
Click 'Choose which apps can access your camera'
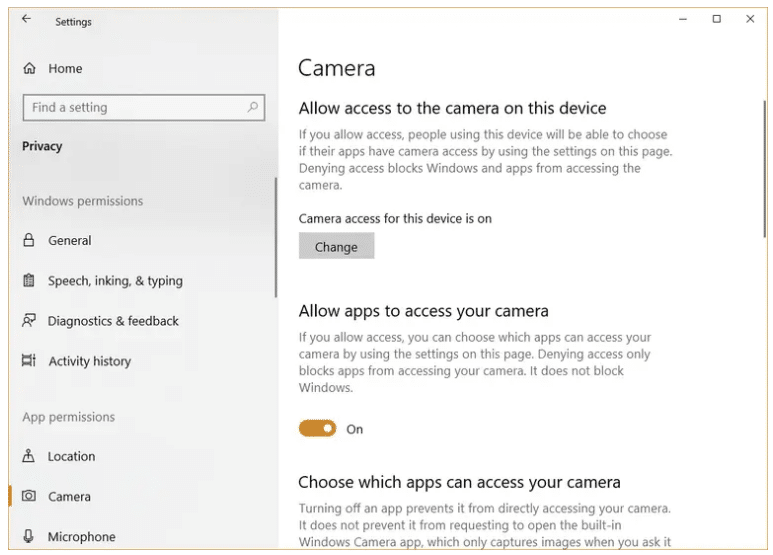pyautogui.click(x=459, y=482)
